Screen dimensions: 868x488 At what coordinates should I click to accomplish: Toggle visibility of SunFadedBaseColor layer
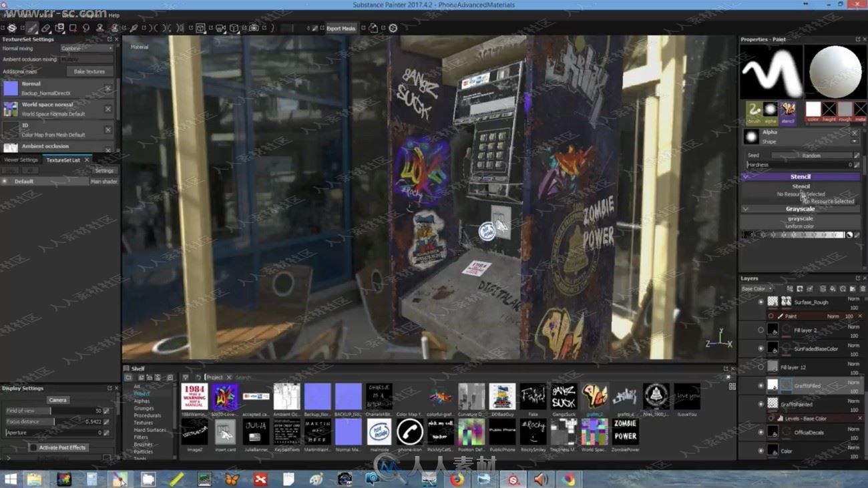(761, 348)
